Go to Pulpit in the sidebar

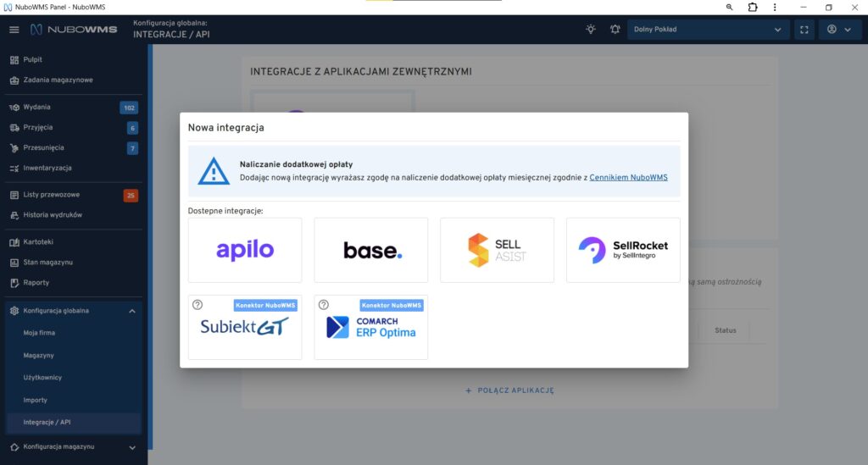coord(33,60)
